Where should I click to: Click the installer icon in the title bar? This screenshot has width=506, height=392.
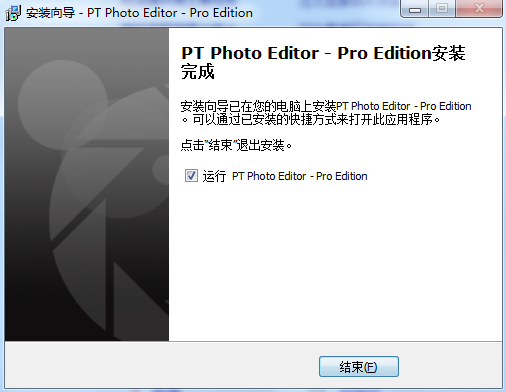click(x=13, y=13)
